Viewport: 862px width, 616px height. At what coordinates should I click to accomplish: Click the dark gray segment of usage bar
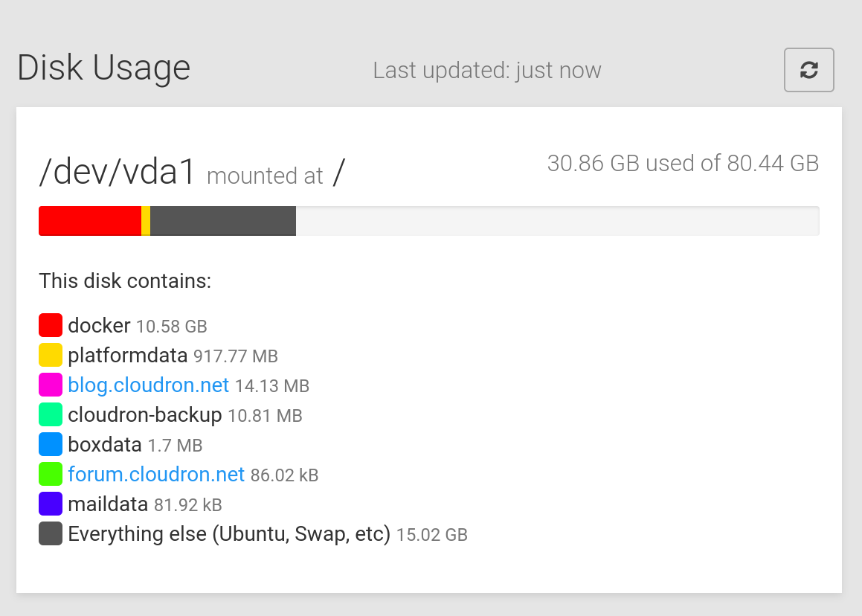[x=223, y=221]
